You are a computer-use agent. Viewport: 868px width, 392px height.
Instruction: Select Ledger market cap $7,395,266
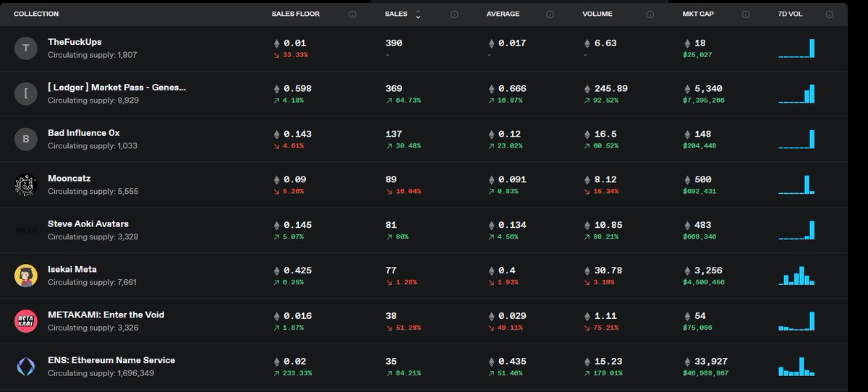click(703, 101)
